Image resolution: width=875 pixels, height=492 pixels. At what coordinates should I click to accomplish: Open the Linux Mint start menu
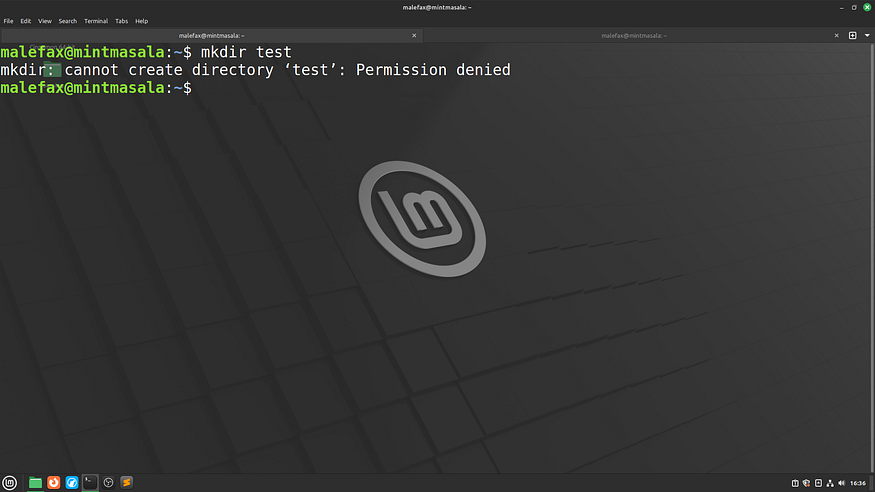9,483
